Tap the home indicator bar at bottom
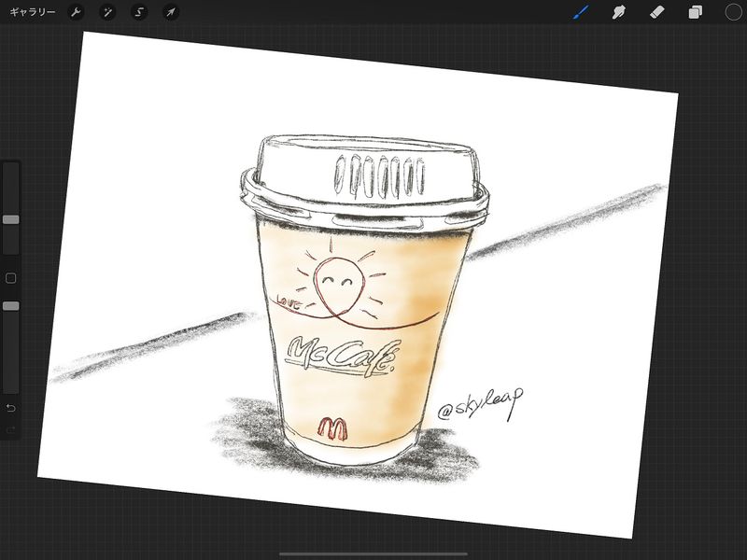 (x=373, y=553)
